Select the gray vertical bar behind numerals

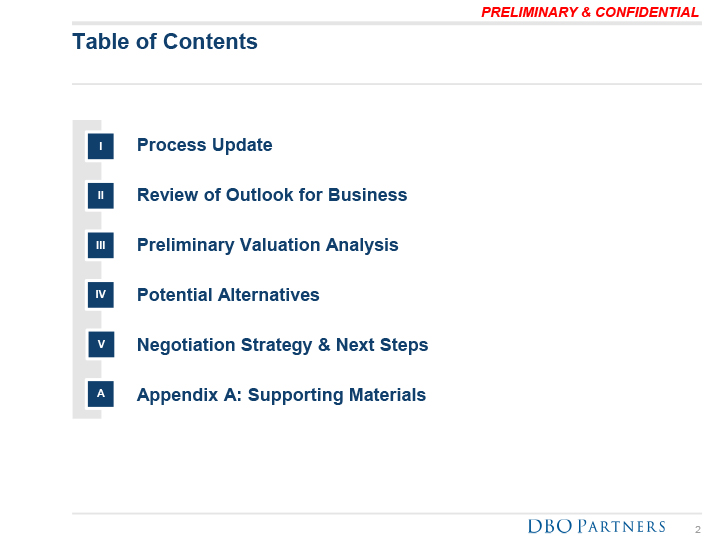pyautogui.click(x=78, y=270)
